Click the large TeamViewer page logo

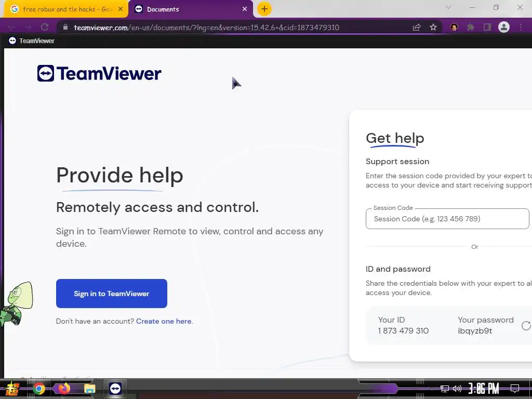coord(99,73)
